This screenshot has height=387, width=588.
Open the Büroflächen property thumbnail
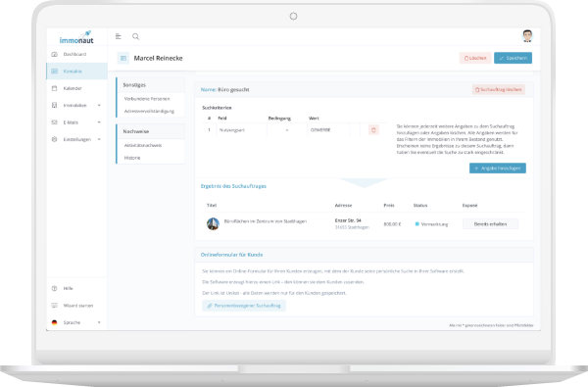pyautogui.click(x=213, y=224)
